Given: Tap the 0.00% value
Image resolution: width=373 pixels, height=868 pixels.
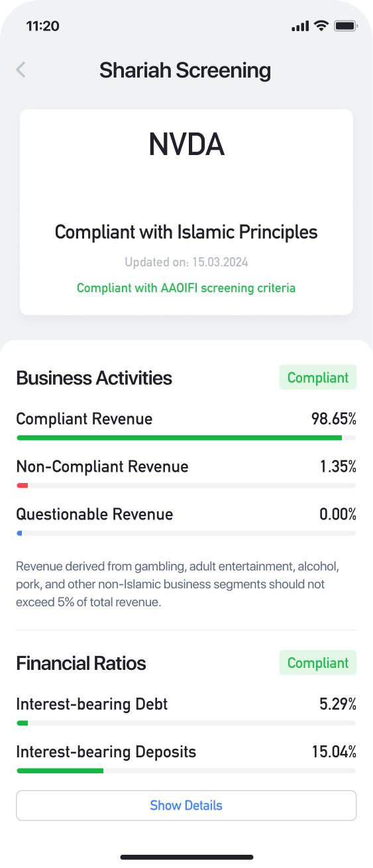Looking at the screenshot, I should point(338,514).
